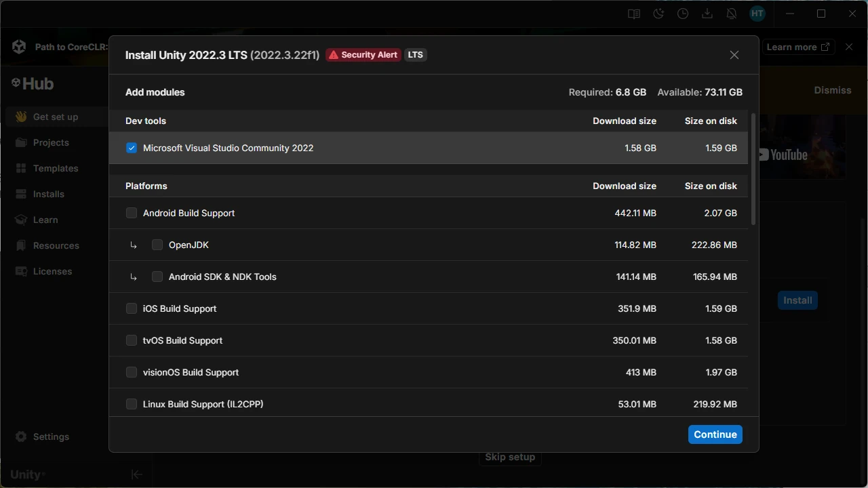This screenshot has width=868, height=488.
Task: Click the 222.86 MB OpenJDK disk size
Action: click(x=714, y=245)
